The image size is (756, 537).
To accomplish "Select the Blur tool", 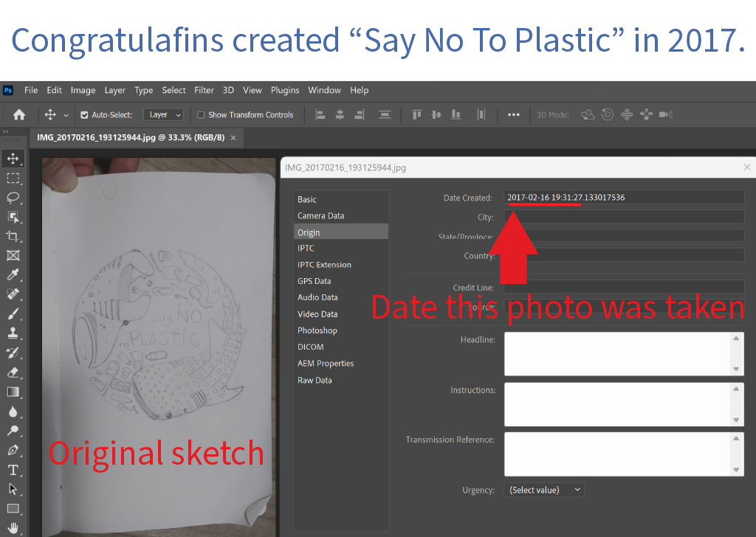I will coord(13,412).
